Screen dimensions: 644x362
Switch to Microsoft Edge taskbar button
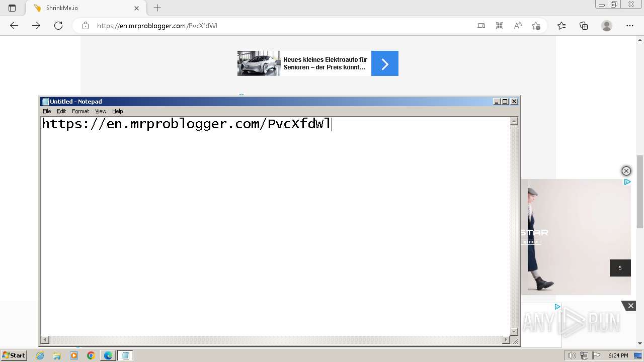pyautogui.click(x=108, y=355)
